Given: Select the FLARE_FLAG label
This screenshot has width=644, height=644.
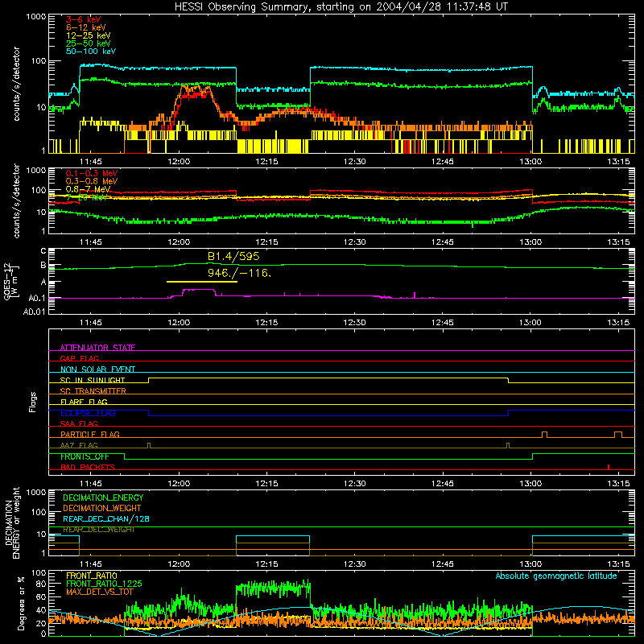Looking at the screenshot, I should (x=84, y=402).
